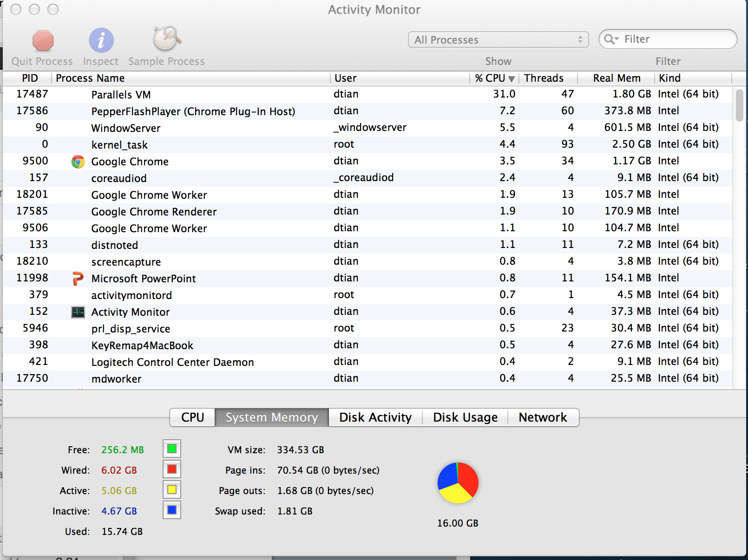748x560 pixels.
Task: Select the prl_disp_service process row
Action: tap(367, 328)
